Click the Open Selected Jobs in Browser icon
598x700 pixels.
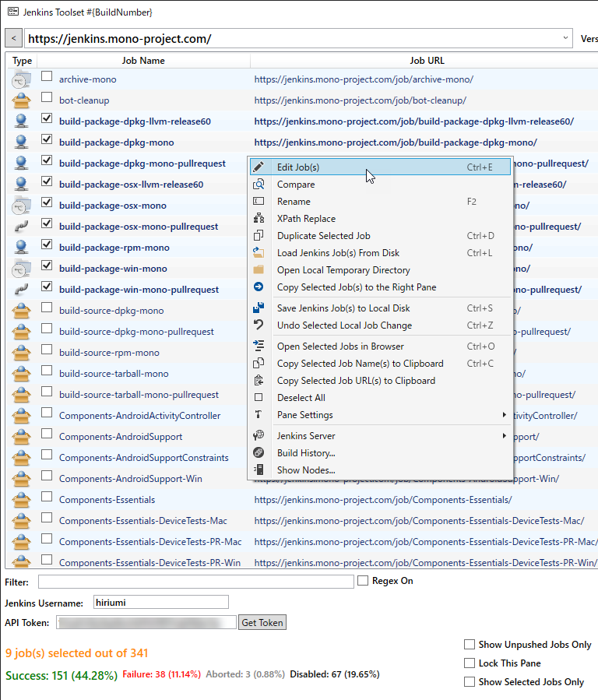click(259, 346)
